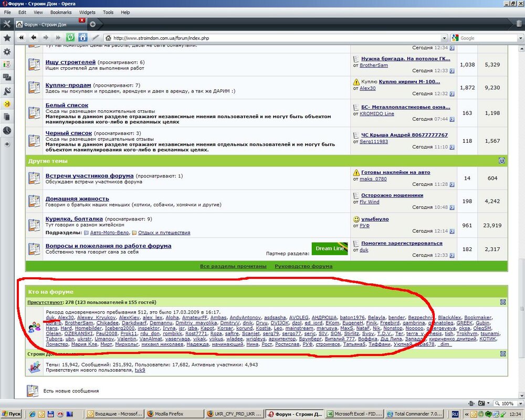Open the Присутствуют who's online link

[x=45, y=302]
